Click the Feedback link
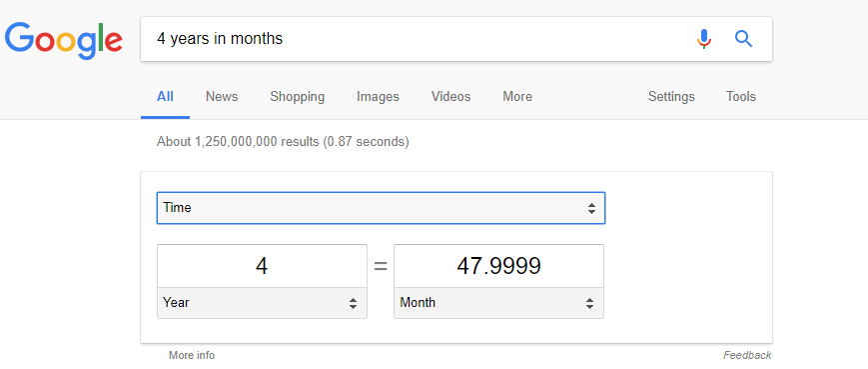This screenshot has height=369, width=868. click(747, 355)
